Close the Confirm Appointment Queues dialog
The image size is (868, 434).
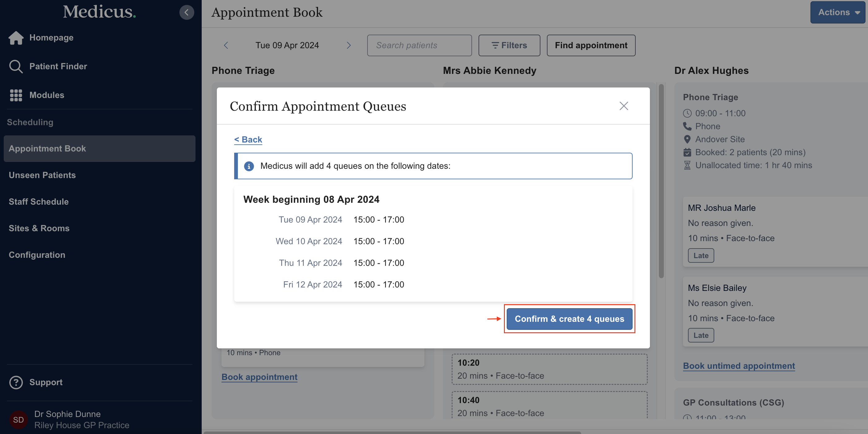[x=623, y=106]
